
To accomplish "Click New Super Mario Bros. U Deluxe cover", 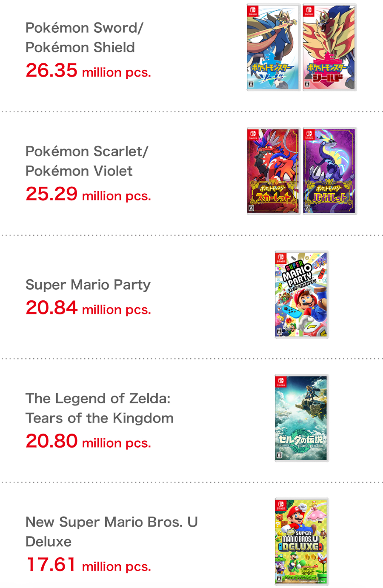I will [302, 542].
